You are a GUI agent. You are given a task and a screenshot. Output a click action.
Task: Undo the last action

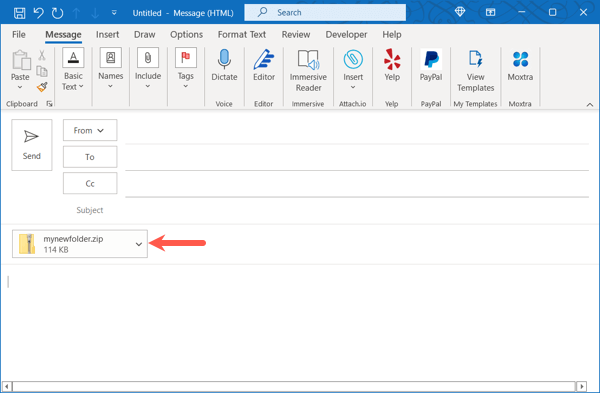38,13
